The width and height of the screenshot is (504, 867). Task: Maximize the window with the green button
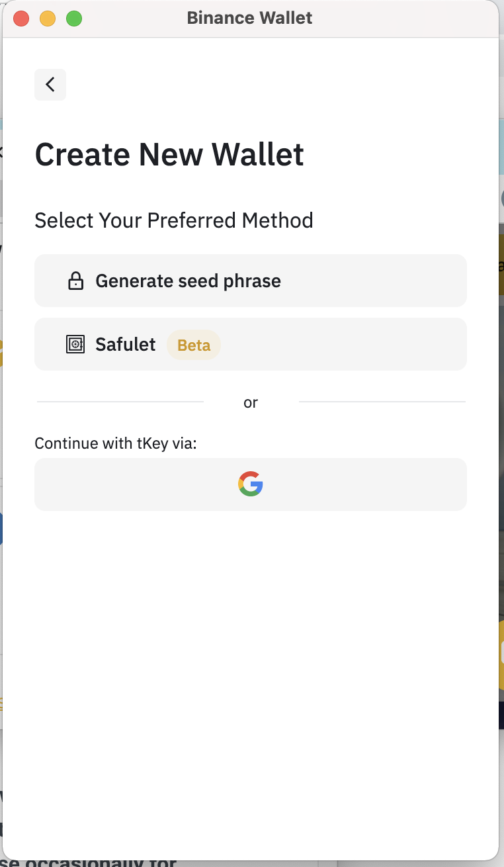[x=74, y=19]
